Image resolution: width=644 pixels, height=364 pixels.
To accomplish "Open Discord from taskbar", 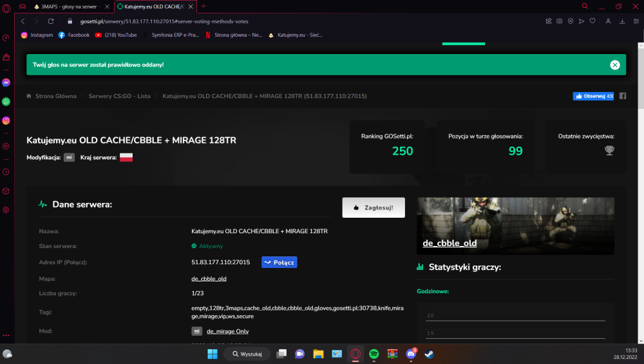I will pos(411,354).
